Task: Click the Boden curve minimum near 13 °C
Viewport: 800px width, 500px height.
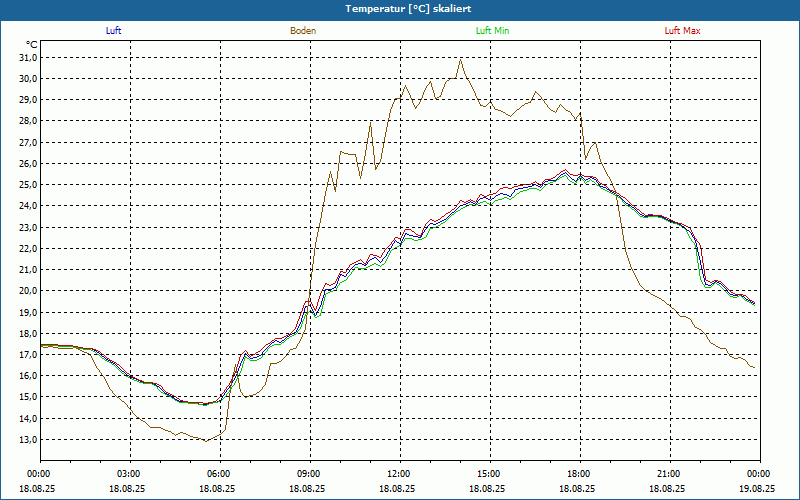Action: (206, 441)
